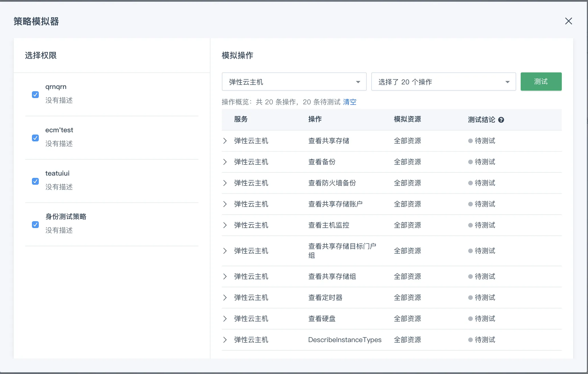Click the help icon beside 测试结论

[501, 120]
